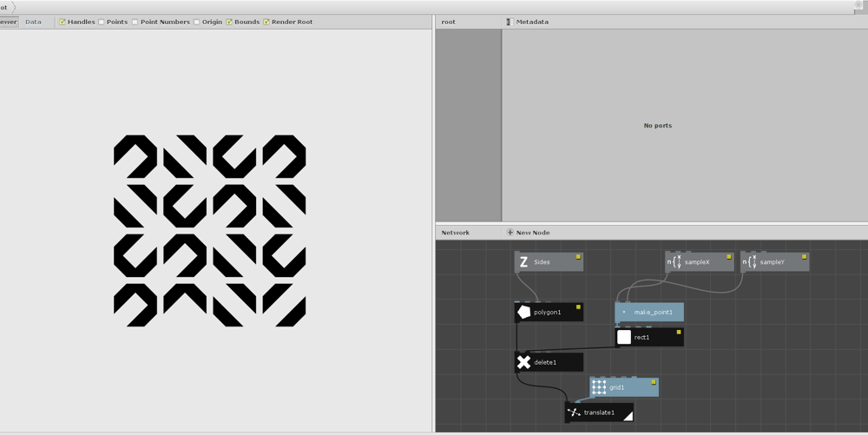Click the sampleY node's n{x,y} icon
This screenshot has width=868, height=435.
(x=750, y=262)
